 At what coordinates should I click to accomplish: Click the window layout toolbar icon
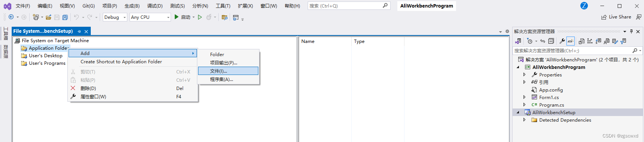click(236, 17)
